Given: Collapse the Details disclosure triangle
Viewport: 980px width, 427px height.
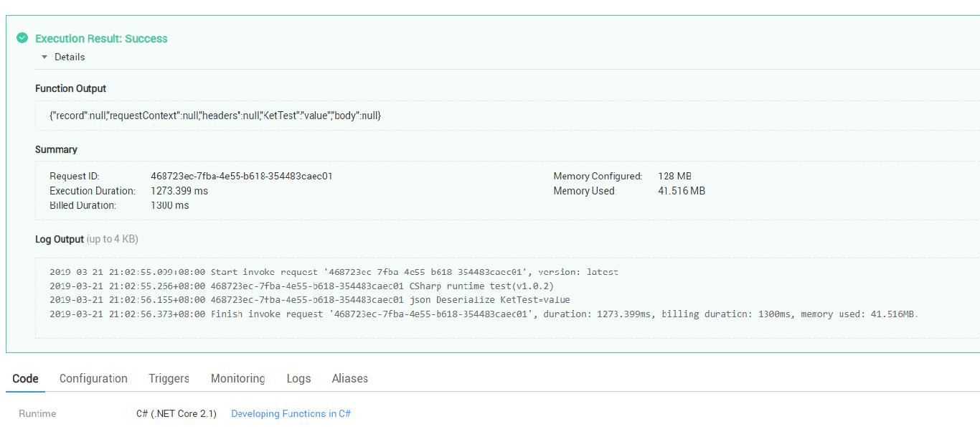Looking at the screenshot, I should tap(44, 57).
